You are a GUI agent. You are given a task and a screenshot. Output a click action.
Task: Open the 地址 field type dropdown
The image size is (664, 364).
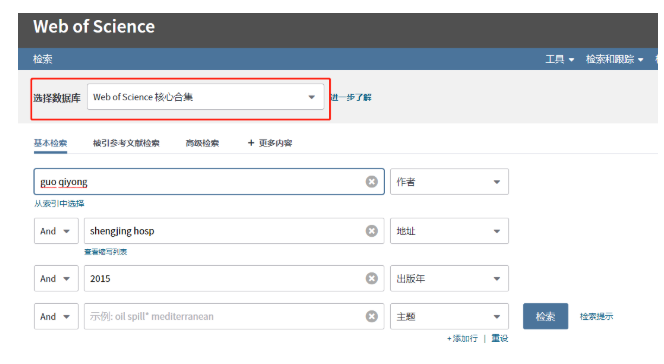pyautogui.click(x=449, y=231)
